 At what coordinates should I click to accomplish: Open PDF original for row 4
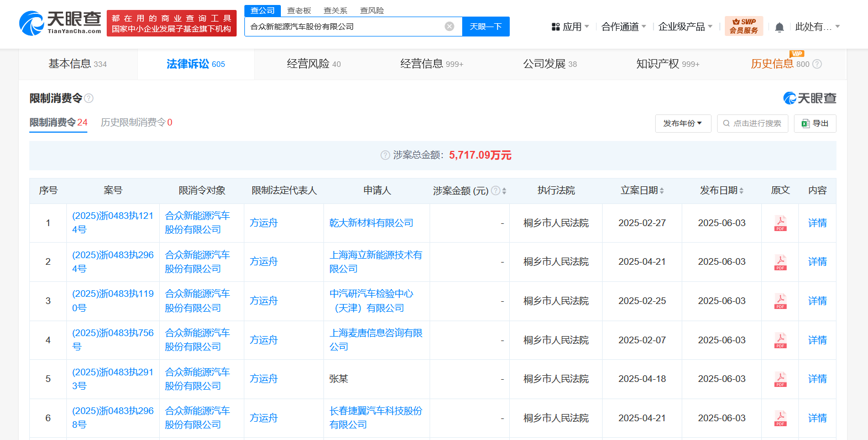click(780, 341)
